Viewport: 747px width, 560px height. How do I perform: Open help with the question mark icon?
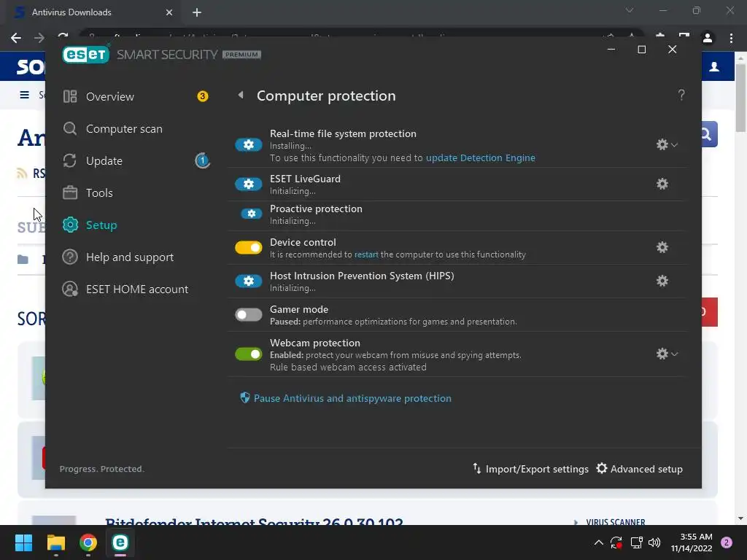(x=681, y=96)
